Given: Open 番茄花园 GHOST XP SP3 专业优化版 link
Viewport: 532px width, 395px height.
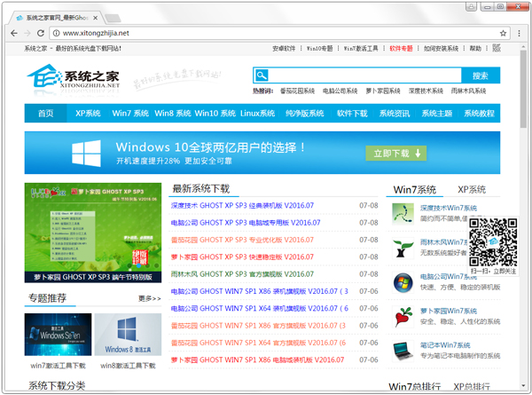Looking at the screenshot, I should coord(242,240).
